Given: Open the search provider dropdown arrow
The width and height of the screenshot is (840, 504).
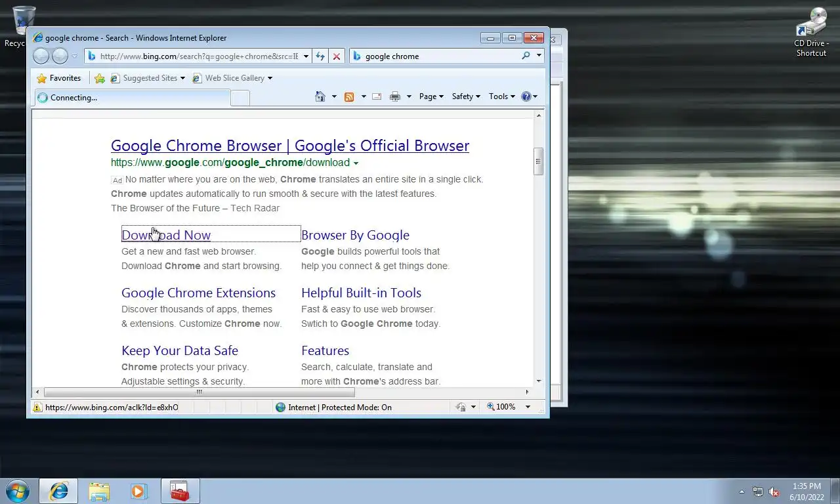Looking at the screenshot, I should (539, 56).
